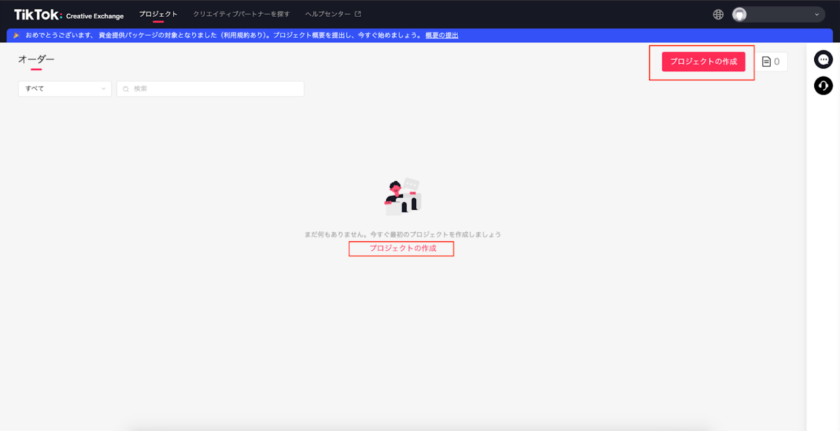Open the headset support icon in right sidebar
Viewport: 840px width, 431px height.
coord(823,86)
